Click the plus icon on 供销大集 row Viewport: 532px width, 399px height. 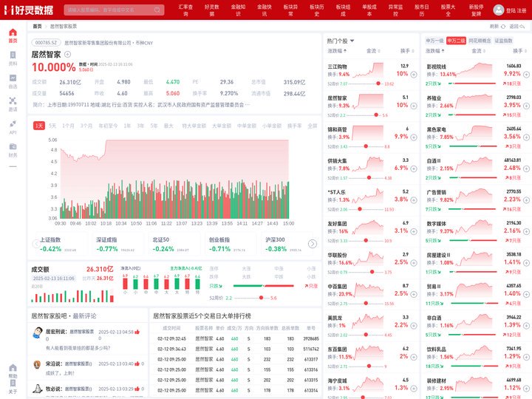pyautogui.click(x=414, y=168)
